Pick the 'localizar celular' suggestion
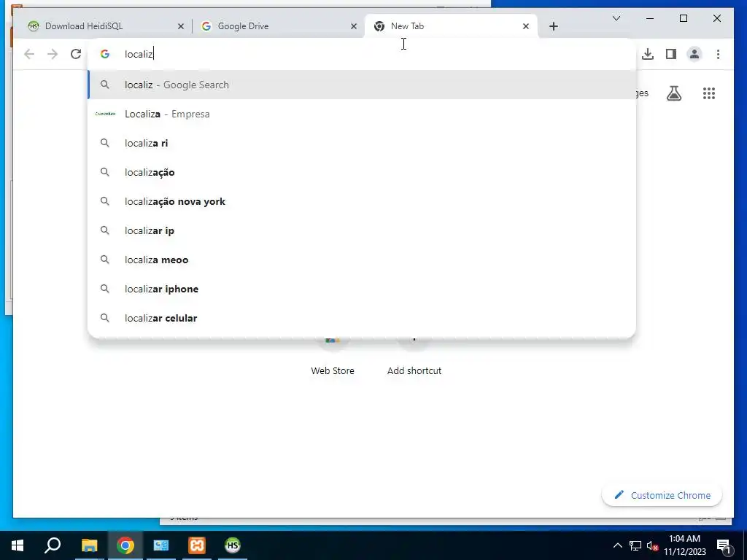 coord(362,318)
